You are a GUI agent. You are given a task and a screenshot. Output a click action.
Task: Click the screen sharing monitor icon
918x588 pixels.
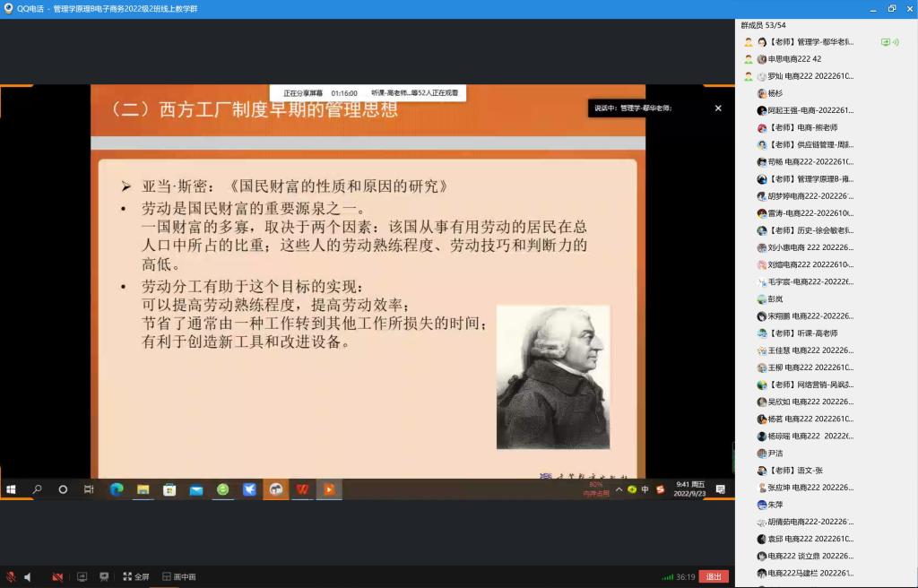82,576
